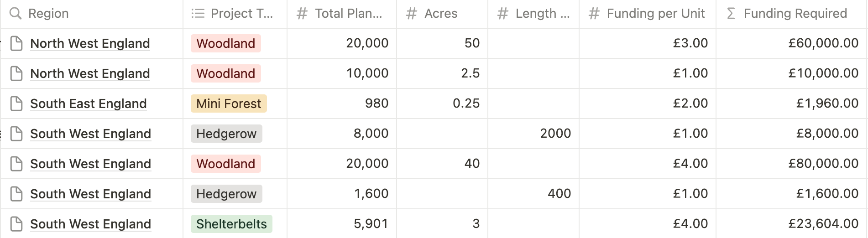This screenshot has width=868, height=238.
Task: Select the Mini Forest tag
Action: (x=229, y=103)
